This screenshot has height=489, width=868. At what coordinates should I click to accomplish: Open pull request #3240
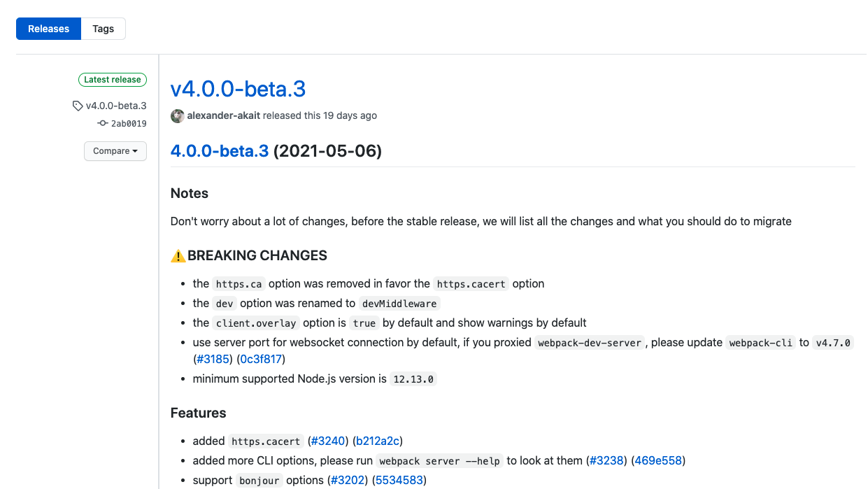(327, 441)
